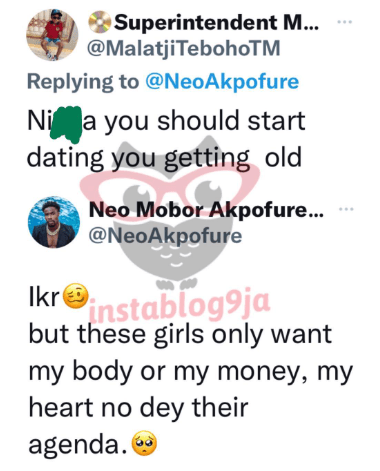The width and height of the screenshot is (380, 471).
Task: Open Neo Mobor Akpofure's profile picture
Action: (54, 222)
